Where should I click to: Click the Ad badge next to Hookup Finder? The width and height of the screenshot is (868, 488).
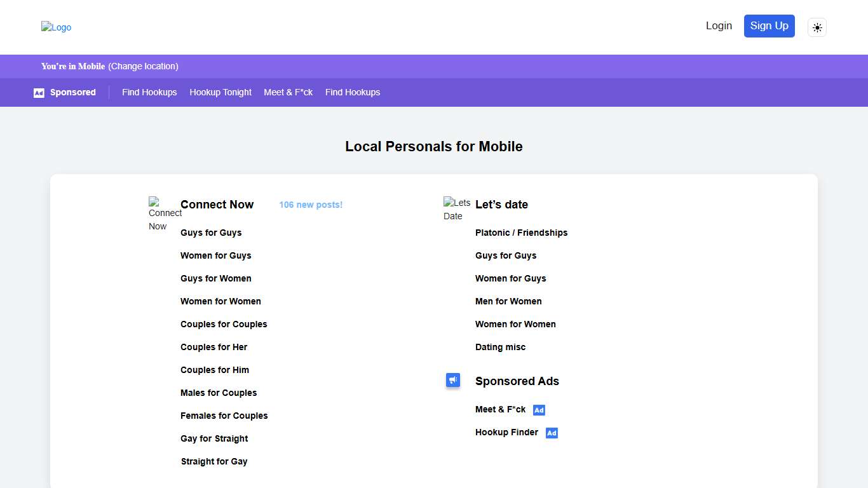[x=552, y=433]
